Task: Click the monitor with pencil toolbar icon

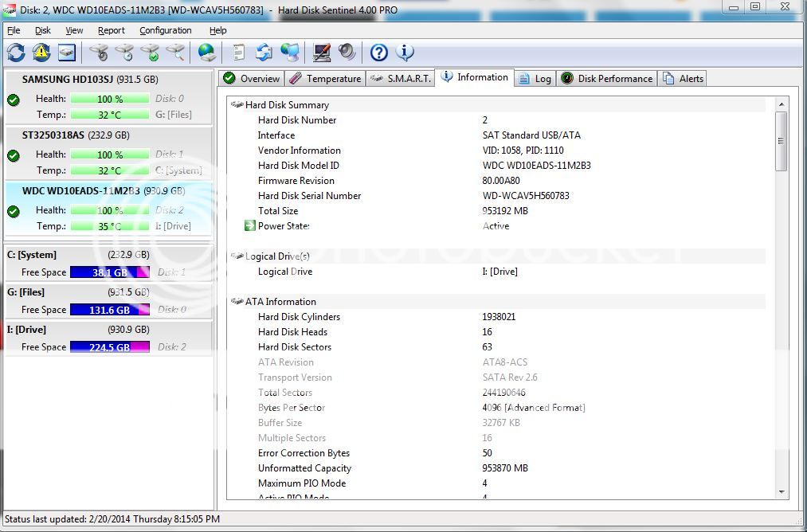Action: (x=322, y=53)
